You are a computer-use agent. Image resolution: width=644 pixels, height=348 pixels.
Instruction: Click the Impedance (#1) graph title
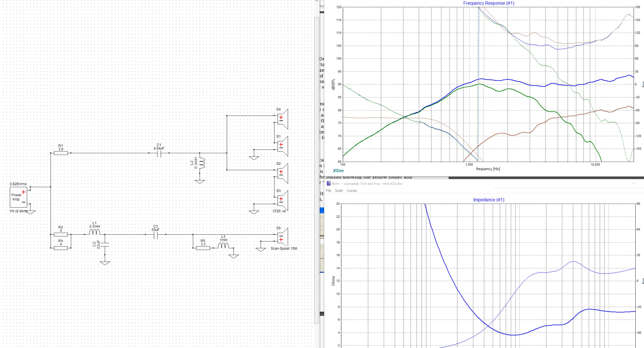[x=489, y=200]
